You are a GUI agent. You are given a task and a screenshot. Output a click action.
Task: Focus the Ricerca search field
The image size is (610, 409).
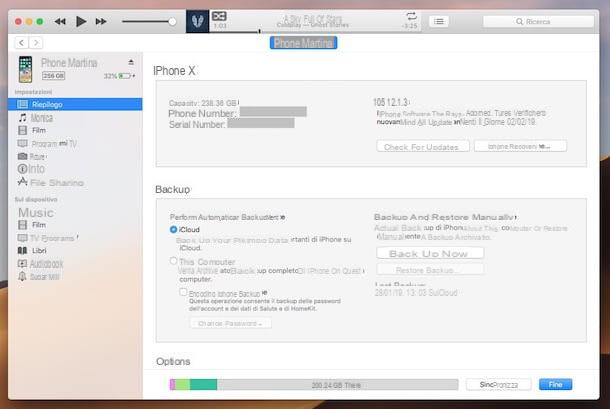click(x=538, y=21)
